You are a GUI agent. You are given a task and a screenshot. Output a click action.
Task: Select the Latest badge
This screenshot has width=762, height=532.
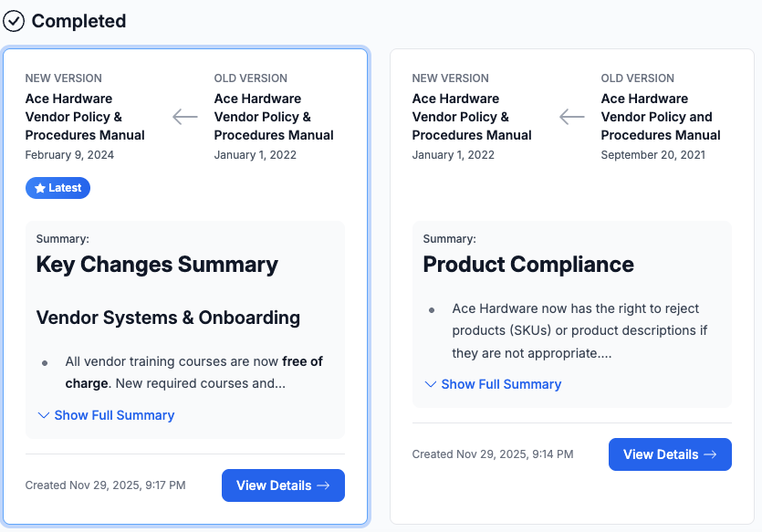tap(57, 187)
